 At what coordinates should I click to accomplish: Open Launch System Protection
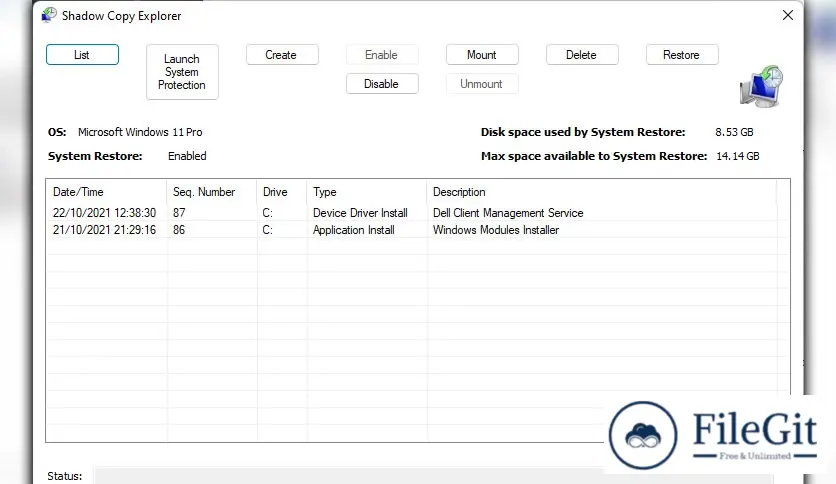(182, 71)
